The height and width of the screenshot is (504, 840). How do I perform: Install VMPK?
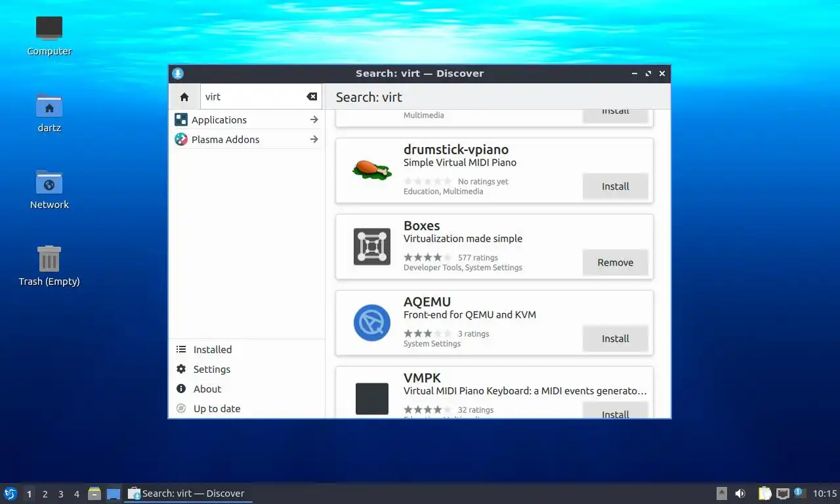(615, 411)
